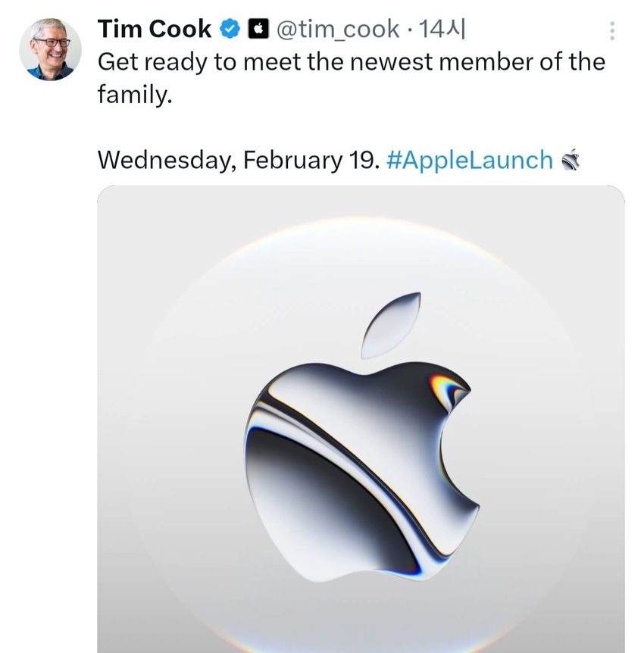Open the @tim_cook handle link
This screenshot has height=653, width=644.
pos(338,30)
